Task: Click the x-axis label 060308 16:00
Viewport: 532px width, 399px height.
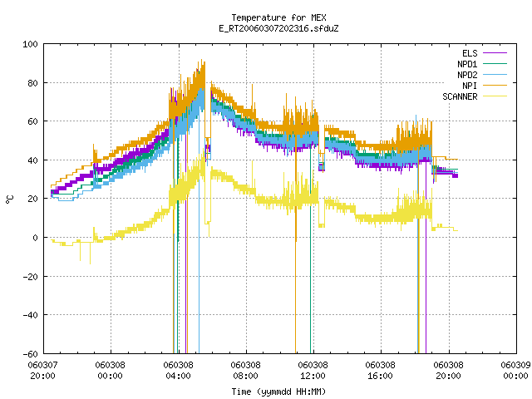Action: tap(381, 371)
